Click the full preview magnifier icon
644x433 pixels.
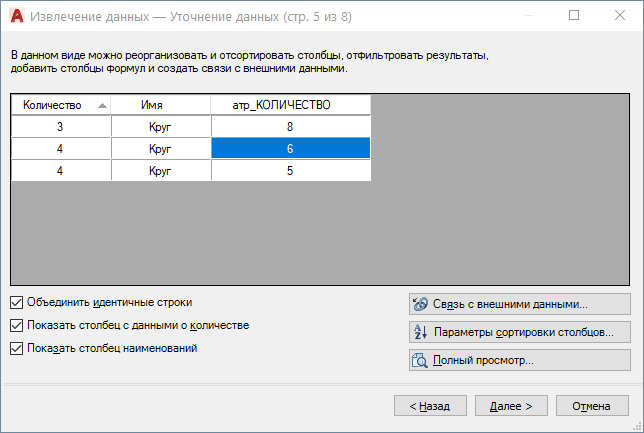(420, 360)
